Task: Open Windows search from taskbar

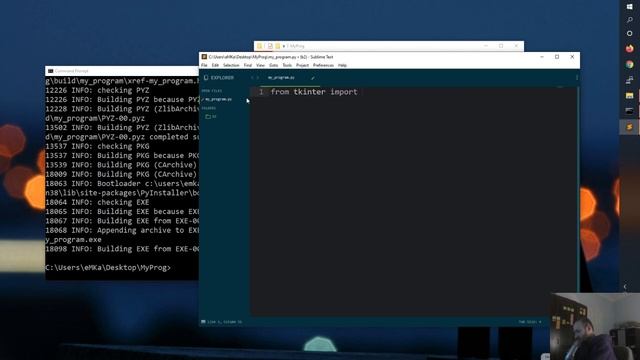Action: [x=629, y=20]
